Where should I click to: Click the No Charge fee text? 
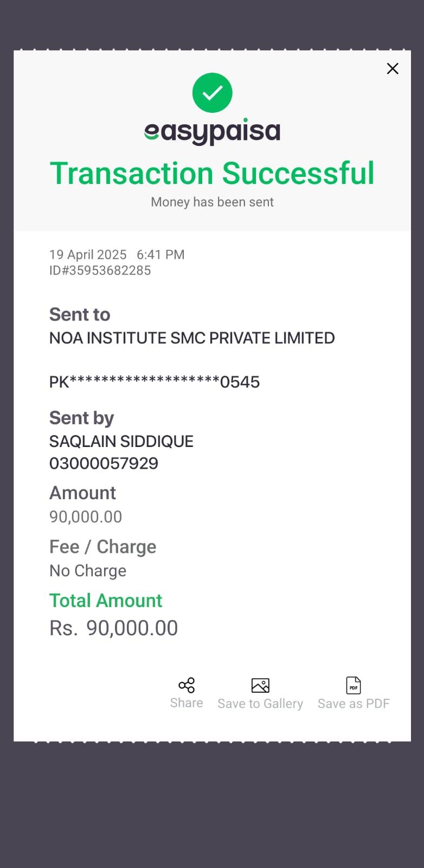click(88, 571)
